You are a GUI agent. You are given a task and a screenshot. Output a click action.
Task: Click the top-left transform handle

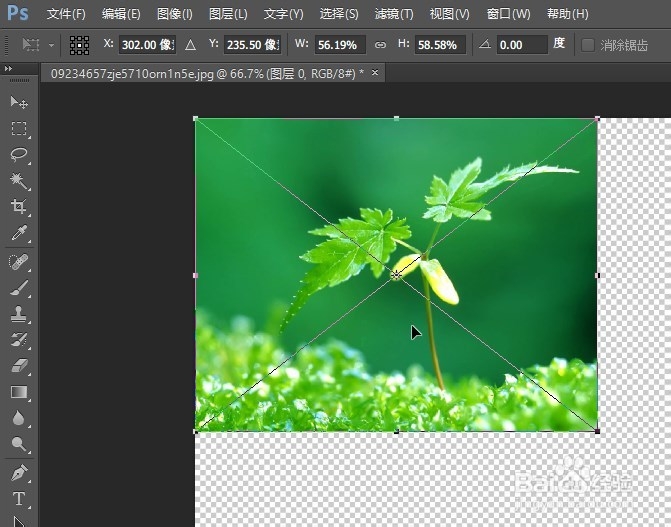pos(196,119)
